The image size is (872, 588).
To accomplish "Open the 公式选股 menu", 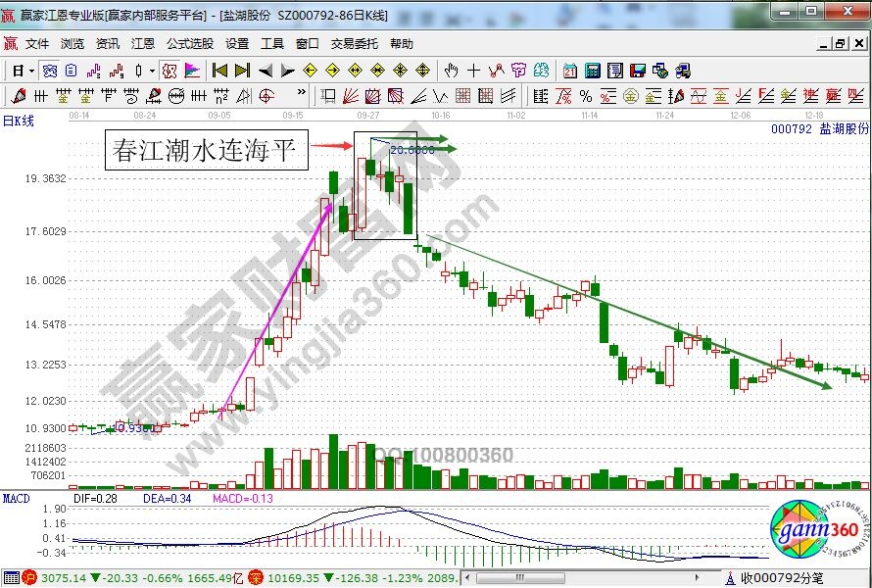I will pos(189,44).
